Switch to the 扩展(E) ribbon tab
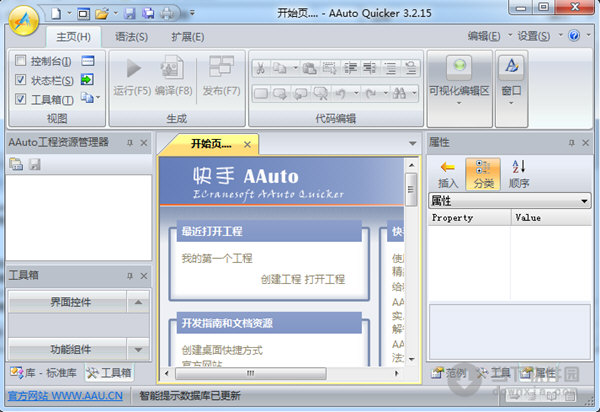Viewport: 600px width, 412px height. (188, 37)
